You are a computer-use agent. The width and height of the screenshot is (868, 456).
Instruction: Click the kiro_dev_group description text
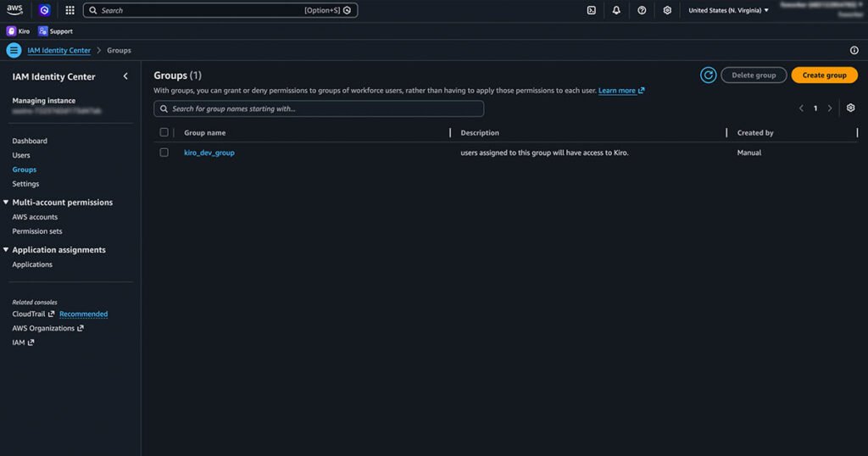tap(544, 153)
